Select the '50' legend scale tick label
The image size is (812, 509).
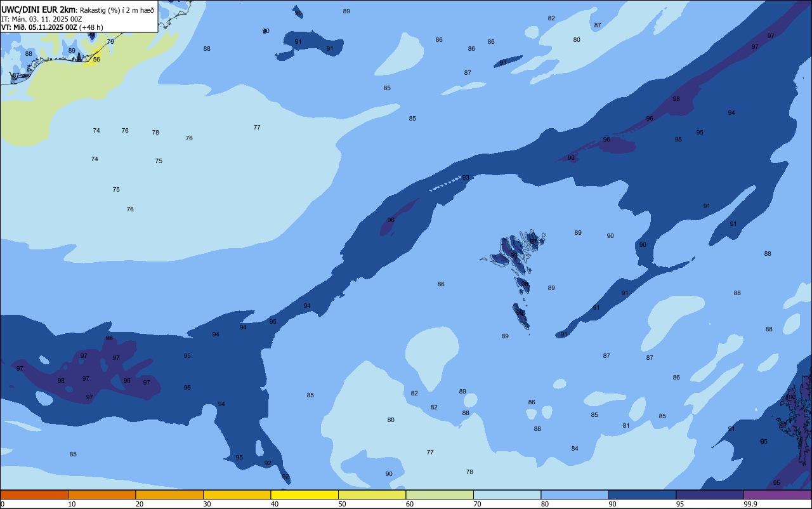[342, 504]
